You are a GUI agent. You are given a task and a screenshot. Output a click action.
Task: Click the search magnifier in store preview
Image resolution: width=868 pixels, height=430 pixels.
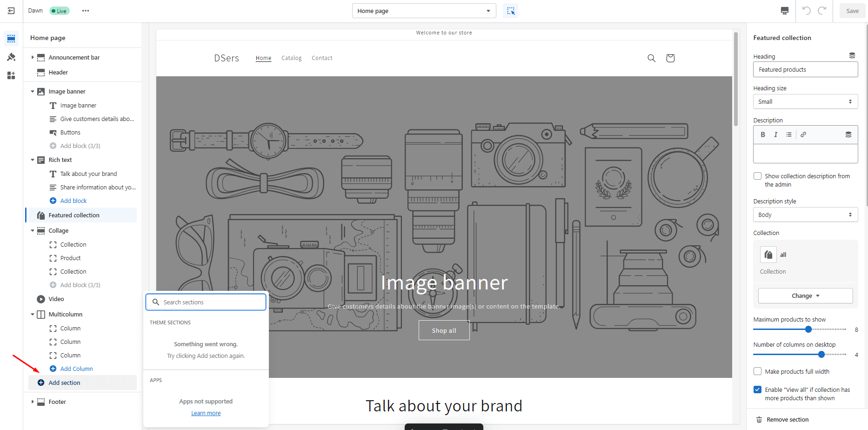click(652, 58)
